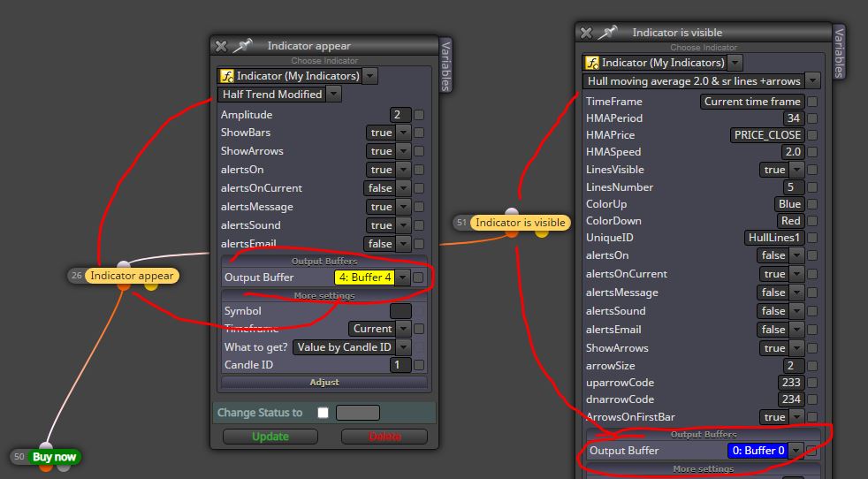This screenshot has height=479, width=868.
Task: Click Current time frame value
Action: (751, 102)
